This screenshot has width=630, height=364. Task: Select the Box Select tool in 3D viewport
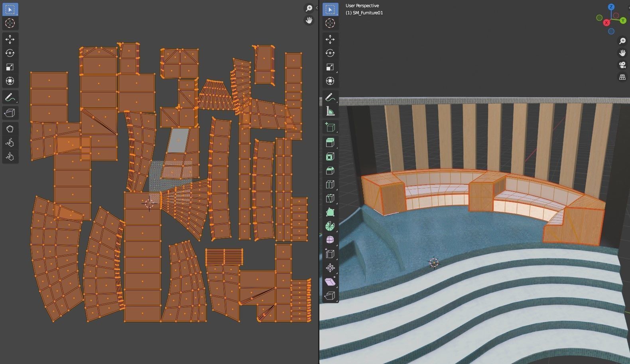(330, 9)
